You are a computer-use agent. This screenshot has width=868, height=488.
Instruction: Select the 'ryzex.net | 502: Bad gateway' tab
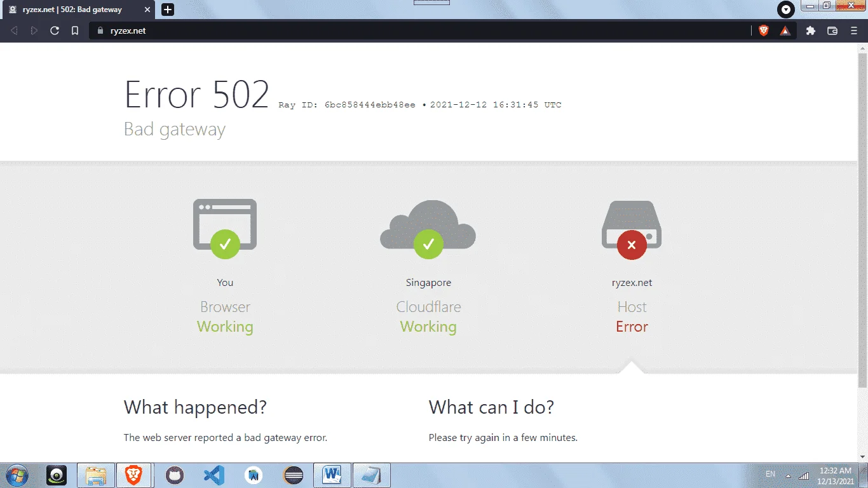click(80, 10)
